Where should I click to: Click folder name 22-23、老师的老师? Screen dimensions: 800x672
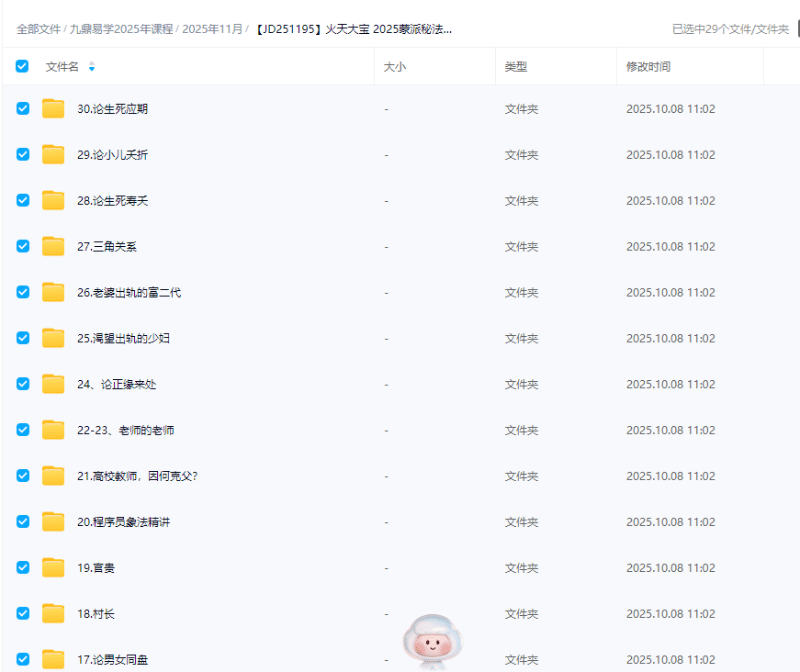[126, 430]
